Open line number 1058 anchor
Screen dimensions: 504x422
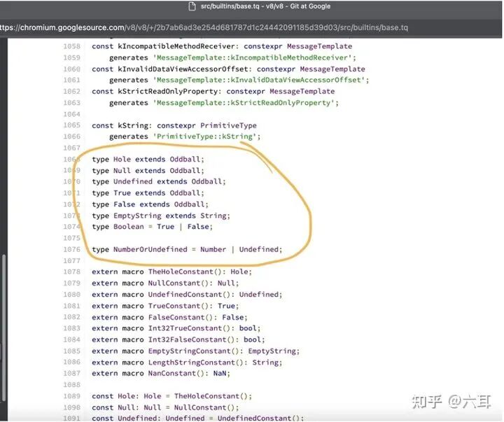[x=71, y=46]
